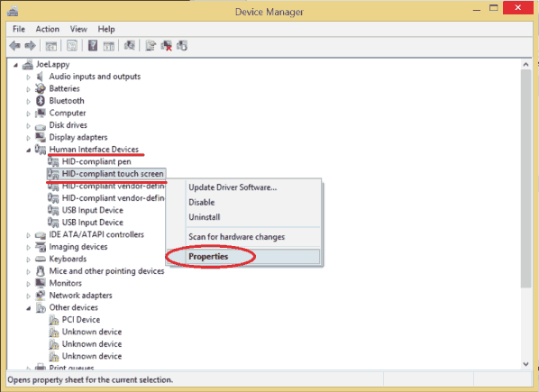The height and width of the screenshot is (392, 539).
Task: Click the Audio inputs and outputs speaker icon
Action: [x=40, y=77]
